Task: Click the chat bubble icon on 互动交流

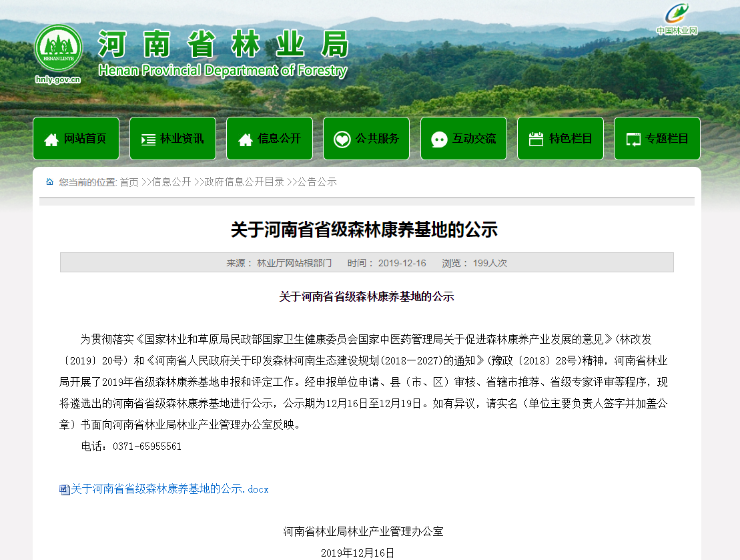Action: pyautogui.click(x=439, y=139)
